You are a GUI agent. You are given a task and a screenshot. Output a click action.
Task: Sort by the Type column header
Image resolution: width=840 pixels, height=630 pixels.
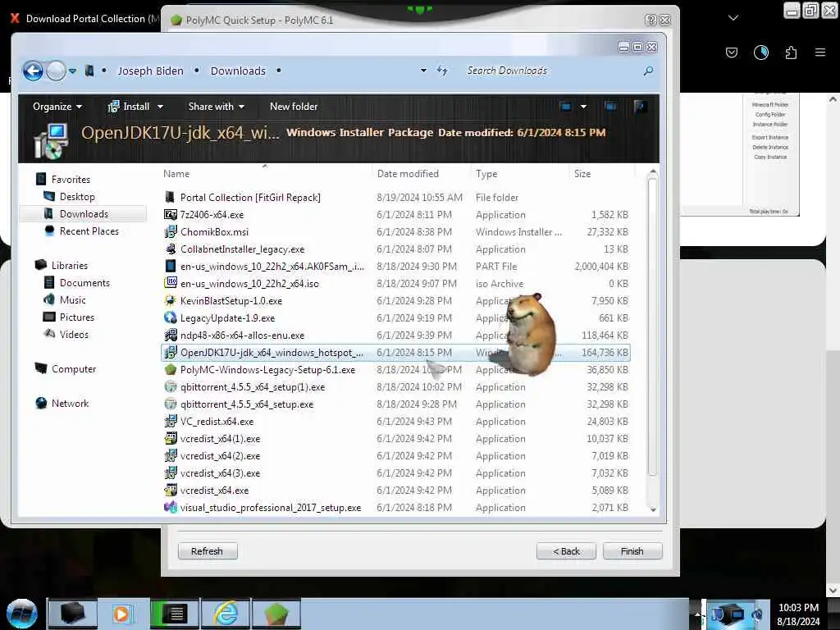pyautogui.click(x=486, y=174)
